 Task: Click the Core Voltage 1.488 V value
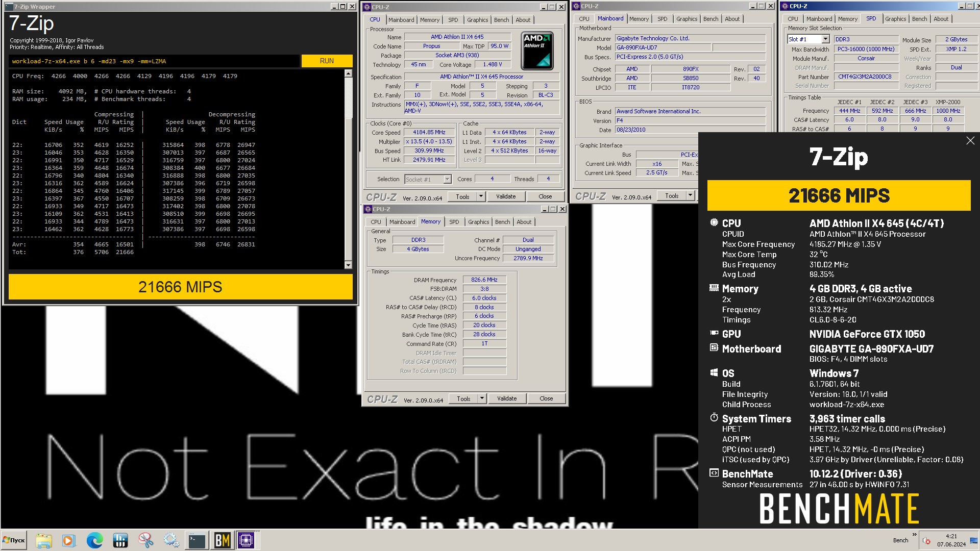(x=493, y=65)
